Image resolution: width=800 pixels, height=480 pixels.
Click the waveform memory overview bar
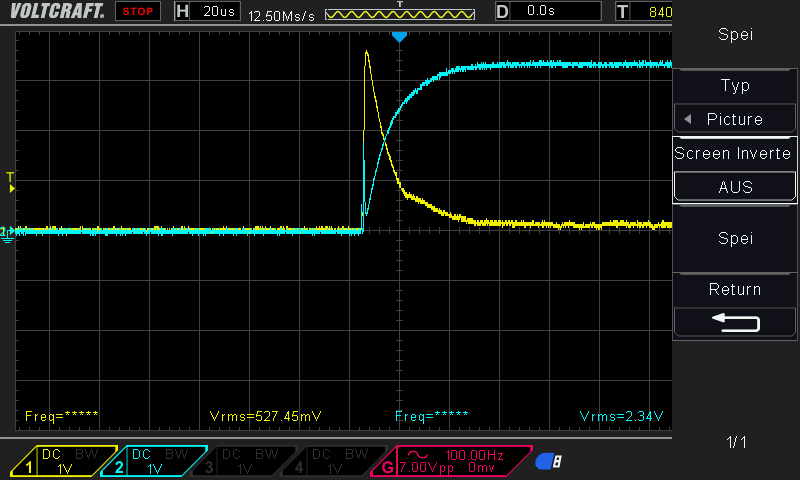400,14
